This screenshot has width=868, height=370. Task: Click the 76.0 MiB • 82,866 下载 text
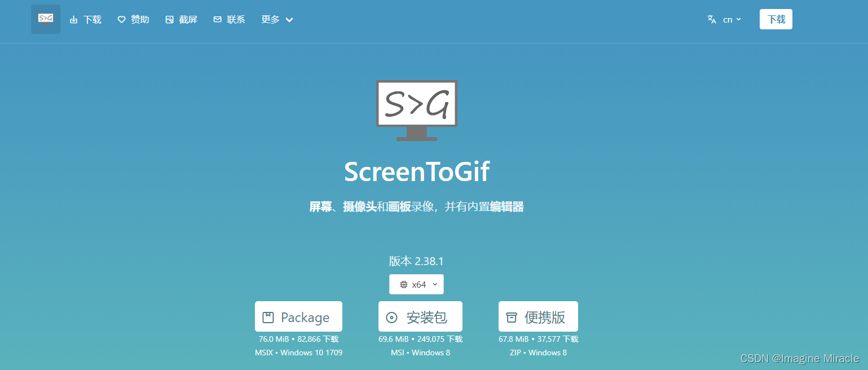tap(298, 339)
